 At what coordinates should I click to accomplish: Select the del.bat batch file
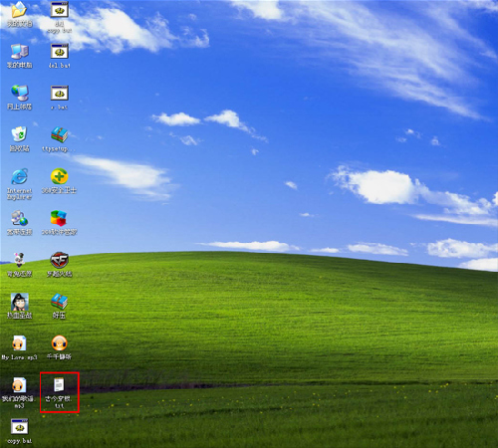click(60, 52)
